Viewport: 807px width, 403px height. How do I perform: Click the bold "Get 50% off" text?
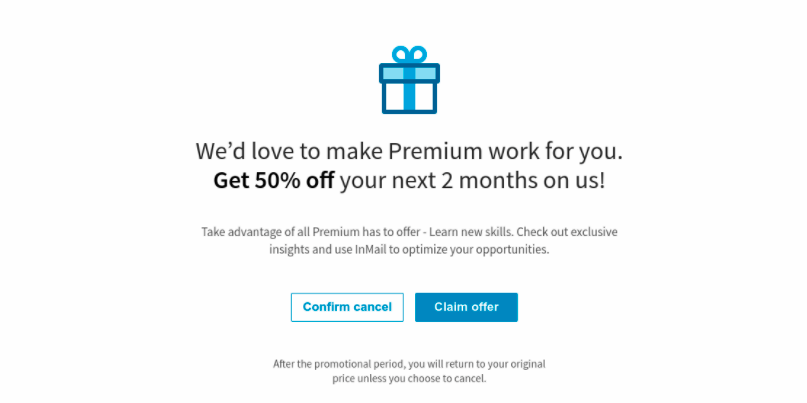(274, 181)
